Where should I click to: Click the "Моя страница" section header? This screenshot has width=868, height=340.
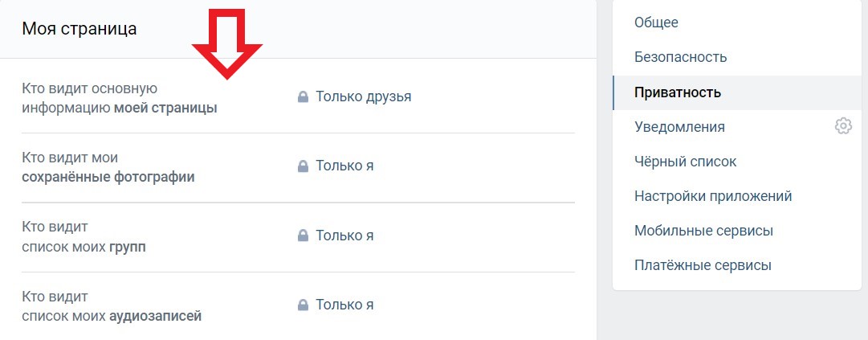click(79, 29)
